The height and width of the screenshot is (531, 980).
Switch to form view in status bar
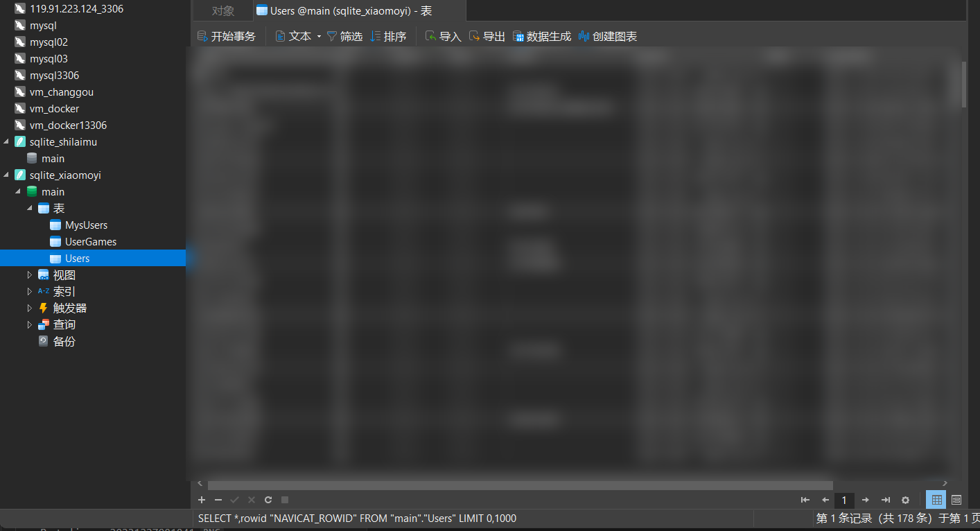click(956, 500)
